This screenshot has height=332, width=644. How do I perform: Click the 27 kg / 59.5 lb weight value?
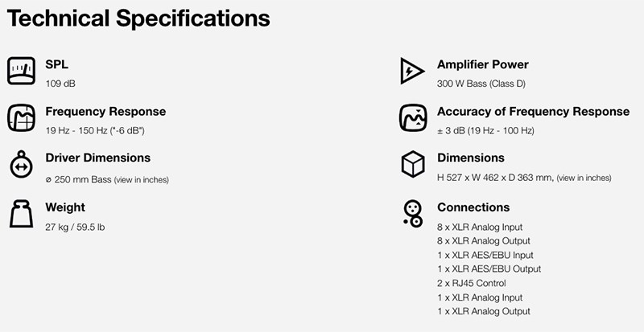pyautogui.click(x=75, y=227)
